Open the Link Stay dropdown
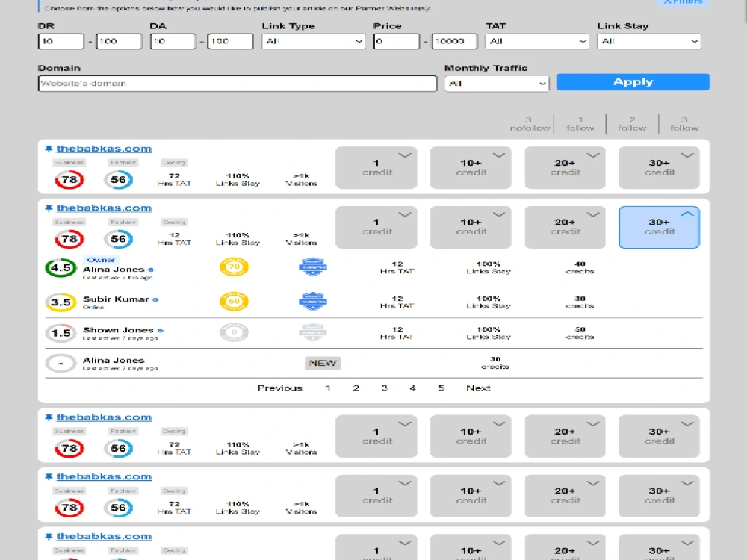 pos(649,41)
